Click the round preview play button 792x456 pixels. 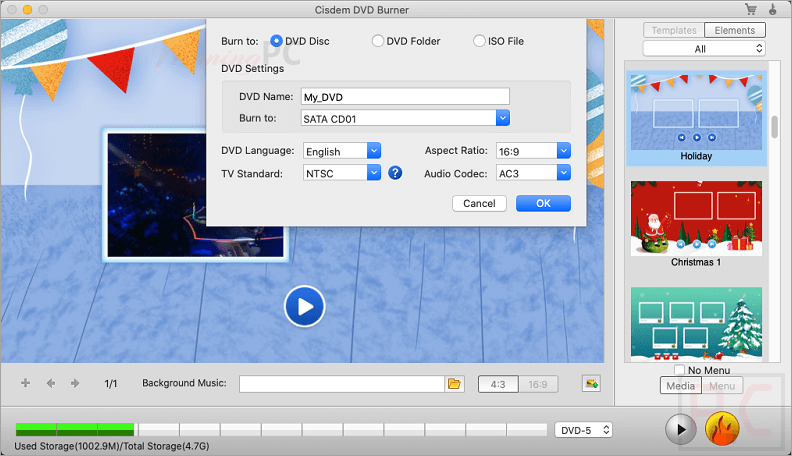[680, 429]
